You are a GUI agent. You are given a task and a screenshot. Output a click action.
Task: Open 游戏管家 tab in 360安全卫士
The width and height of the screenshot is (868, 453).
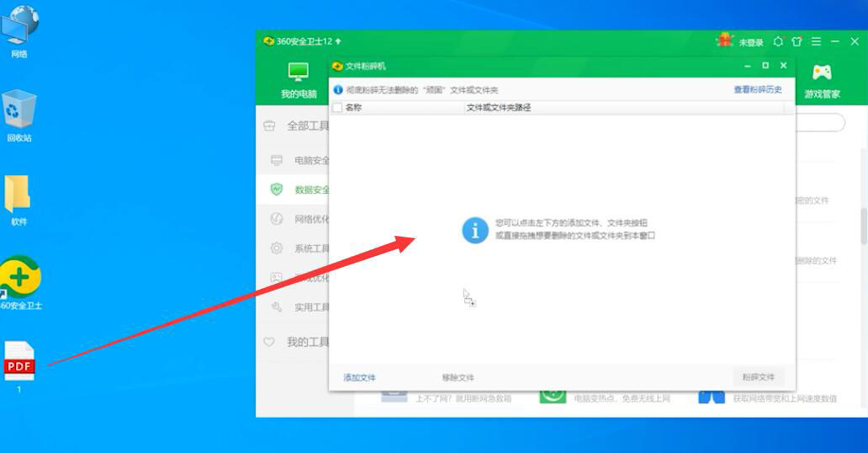(x=822, y=82)
